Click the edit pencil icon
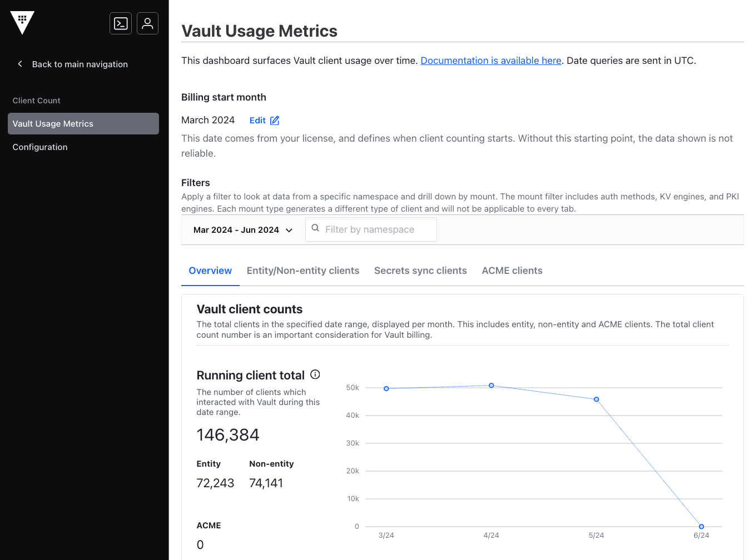The width and height of the screenshot is (749, 560). click(275, 121)
